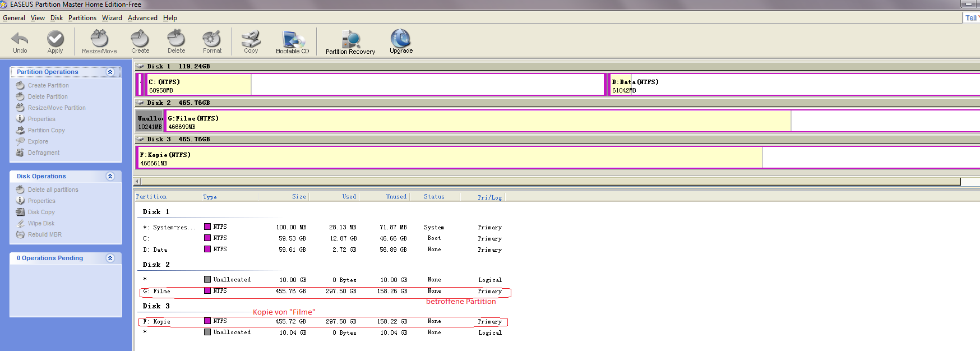The image size is (980, 351).
Task: Click Defragment in sidebar
Action: click(43, 153)
